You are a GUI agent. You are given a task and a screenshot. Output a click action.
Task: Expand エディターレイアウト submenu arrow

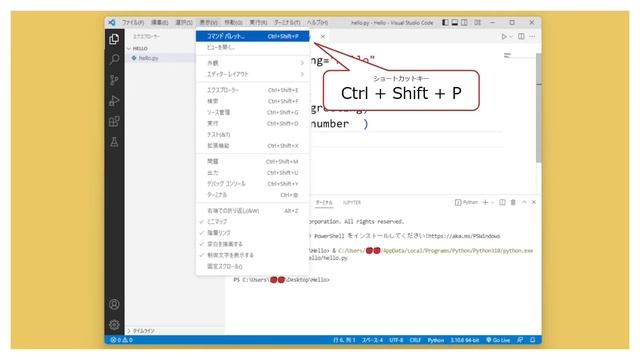point(302,74)
